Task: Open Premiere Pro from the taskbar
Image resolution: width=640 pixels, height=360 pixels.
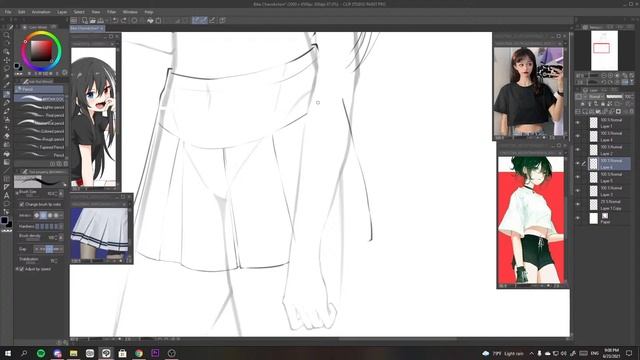Action: point(155,353)
